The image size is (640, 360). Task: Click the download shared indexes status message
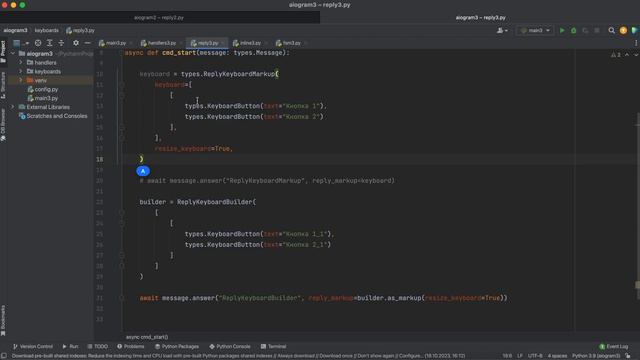click(238, 356)
